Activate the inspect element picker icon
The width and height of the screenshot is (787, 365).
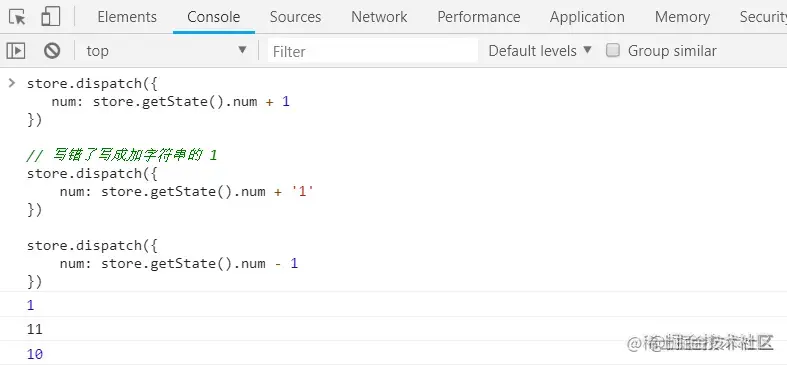tap(18, 17)
